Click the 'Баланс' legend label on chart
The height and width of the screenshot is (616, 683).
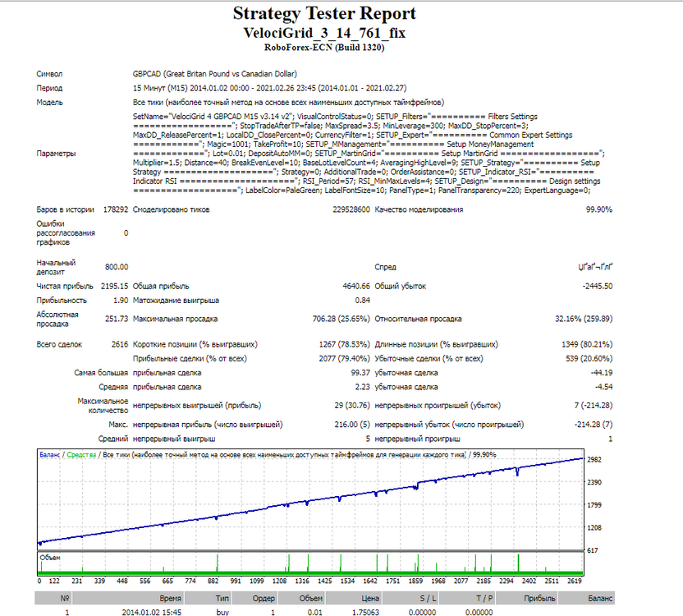click(49, 455)
